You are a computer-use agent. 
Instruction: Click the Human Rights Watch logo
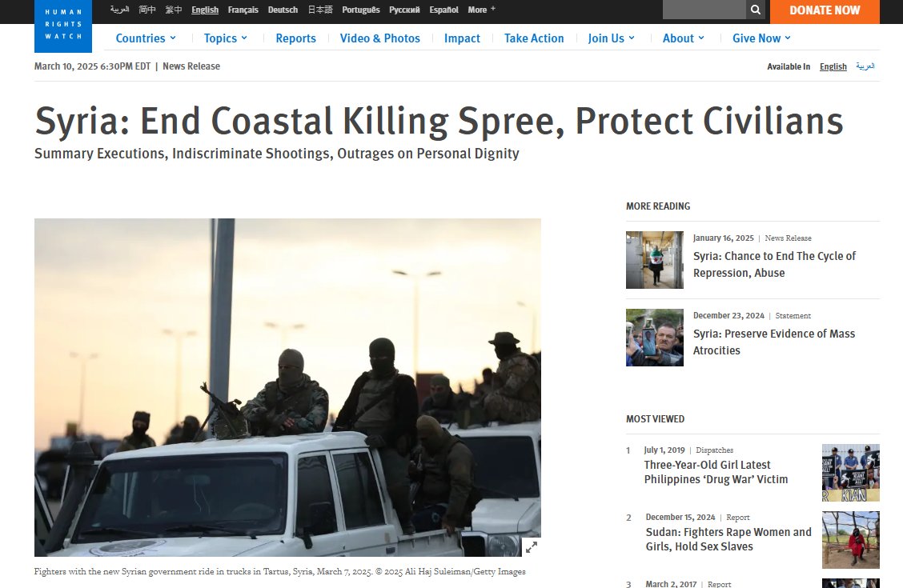pos(63,26)
